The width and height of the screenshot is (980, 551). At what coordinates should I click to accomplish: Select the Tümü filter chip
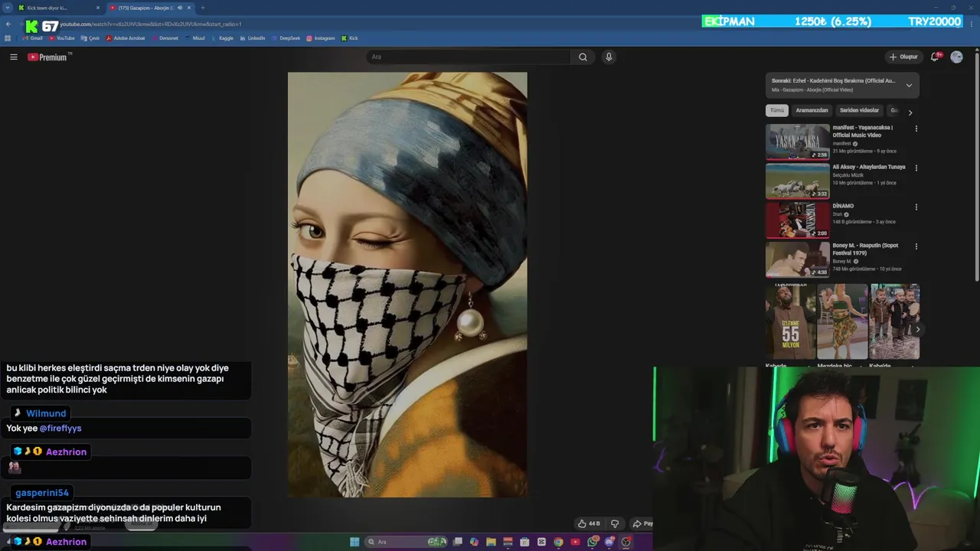click(776, 110)
